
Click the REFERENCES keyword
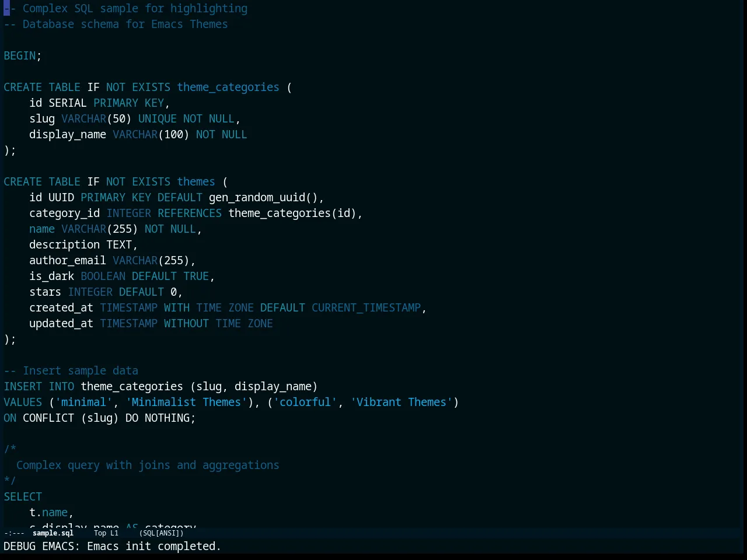(x=190, y=213)
